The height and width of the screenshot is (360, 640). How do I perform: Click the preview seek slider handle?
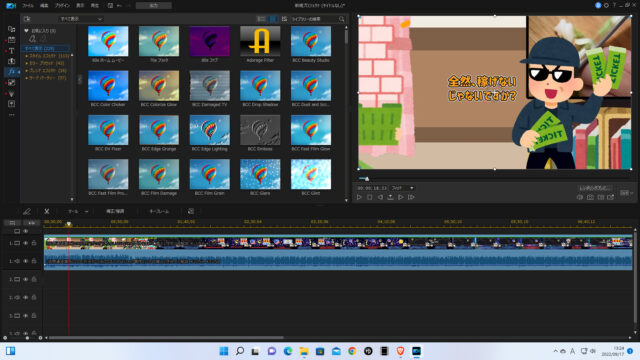click(367, 179)
